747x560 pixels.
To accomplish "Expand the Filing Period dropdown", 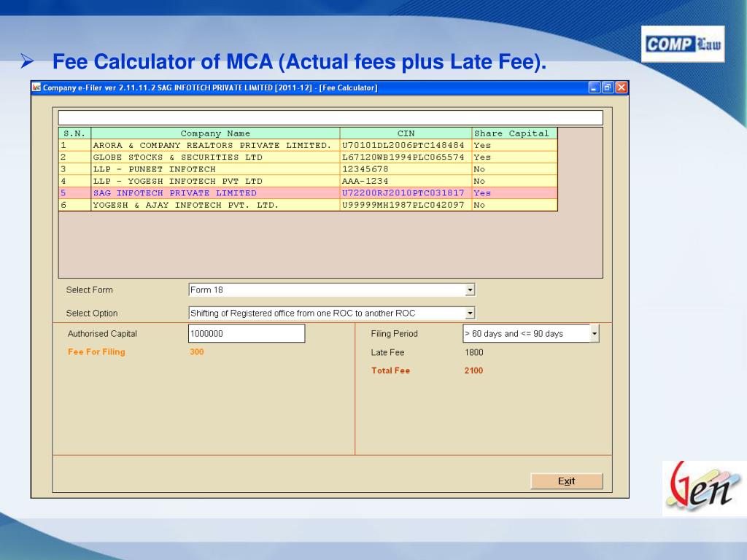I will (x=594, y=333).
